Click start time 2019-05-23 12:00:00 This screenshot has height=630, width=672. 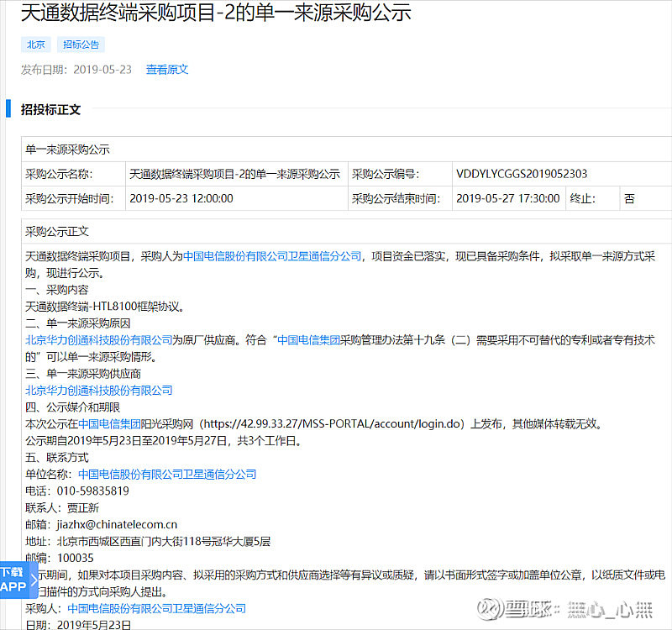[x=181, y=198]
